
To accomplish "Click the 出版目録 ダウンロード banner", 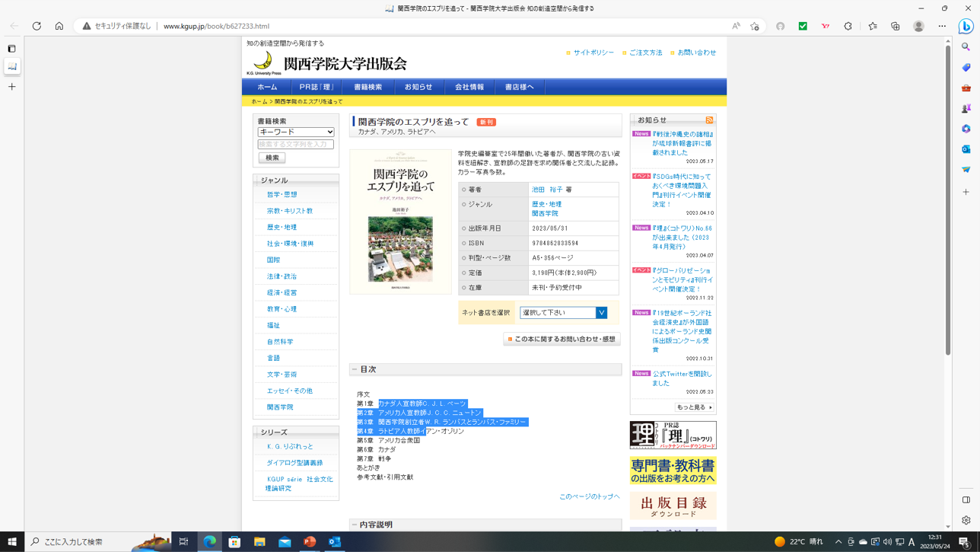I will 673,506.
